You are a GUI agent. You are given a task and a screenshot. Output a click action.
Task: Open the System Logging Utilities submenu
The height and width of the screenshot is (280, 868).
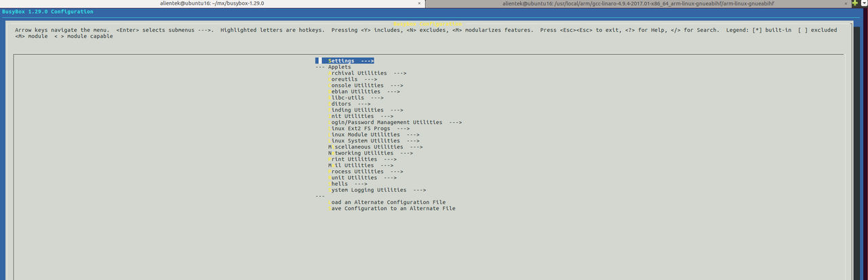tap(377, 190)
